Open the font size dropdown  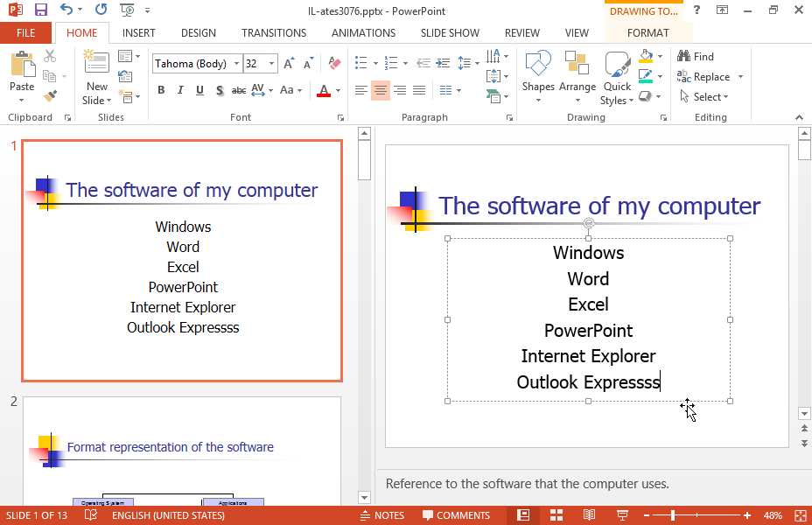click(x=271, y=64)
